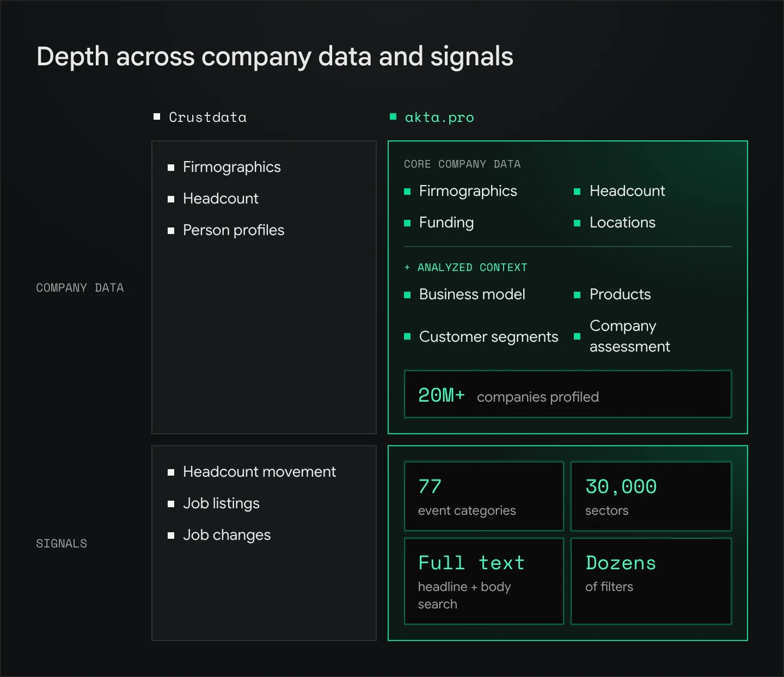Click the "20M+ companies profiled" stat box
Viewport: 784px width, 677px height.
tap(568, 395)
